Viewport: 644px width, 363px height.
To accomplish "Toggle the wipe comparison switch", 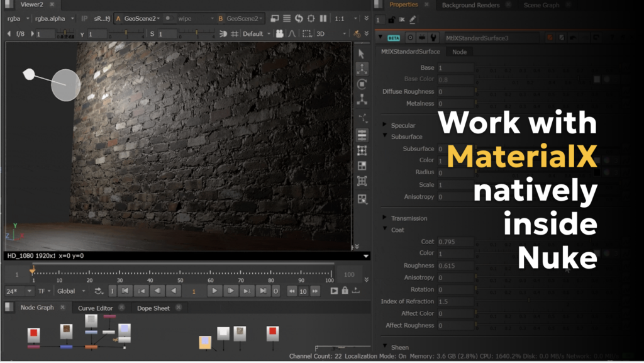I will coord(169,19).
